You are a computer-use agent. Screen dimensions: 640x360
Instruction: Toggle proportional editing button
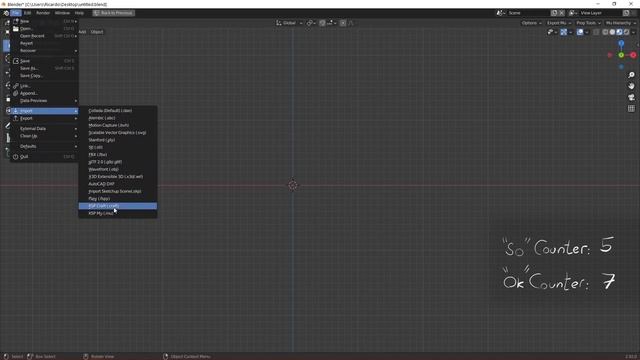pos(343,23)
